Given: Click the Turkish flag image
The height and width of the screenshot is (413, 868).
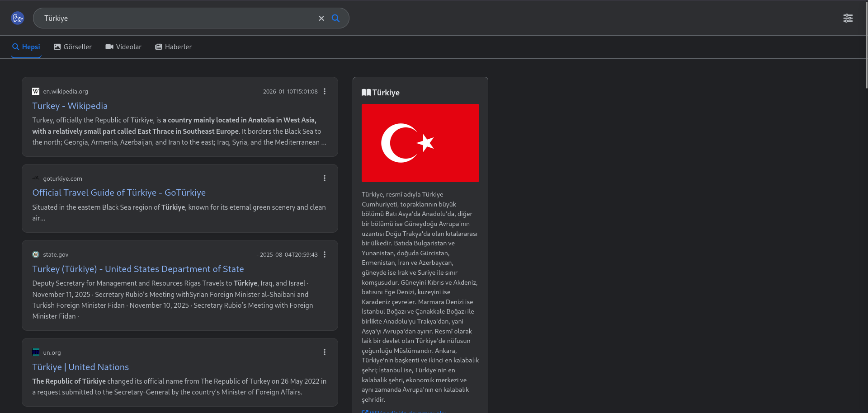Looking at the screenshot, I should tap(420, 143).
